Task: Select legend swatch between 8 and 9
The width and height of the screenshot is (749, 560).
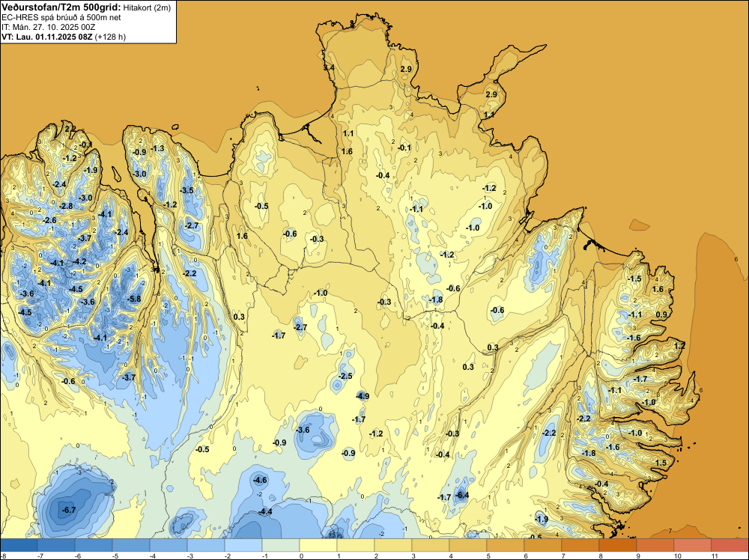Action: point(618,545)
